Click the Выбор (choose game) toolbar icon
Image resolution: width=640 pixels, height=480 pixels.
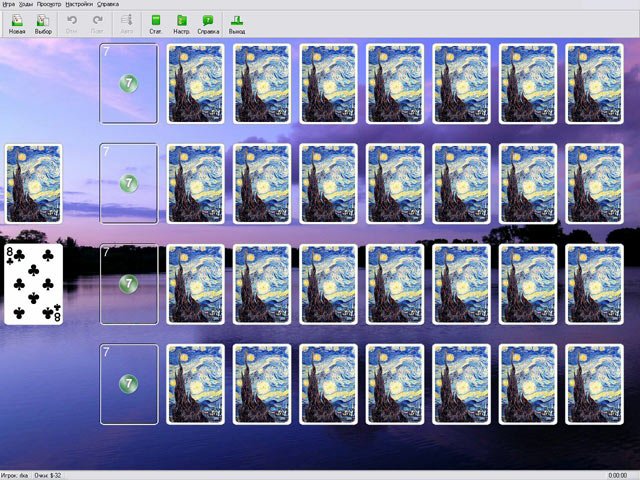pyautogui.click(x=43, y=22)
